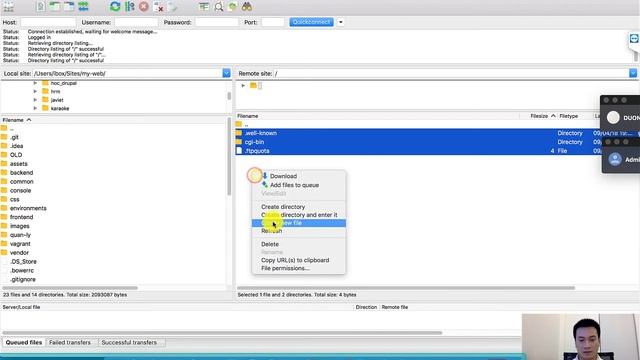Expand the hoc_drupal folder in local tree
640x360 pixels.
pos(35,83)
